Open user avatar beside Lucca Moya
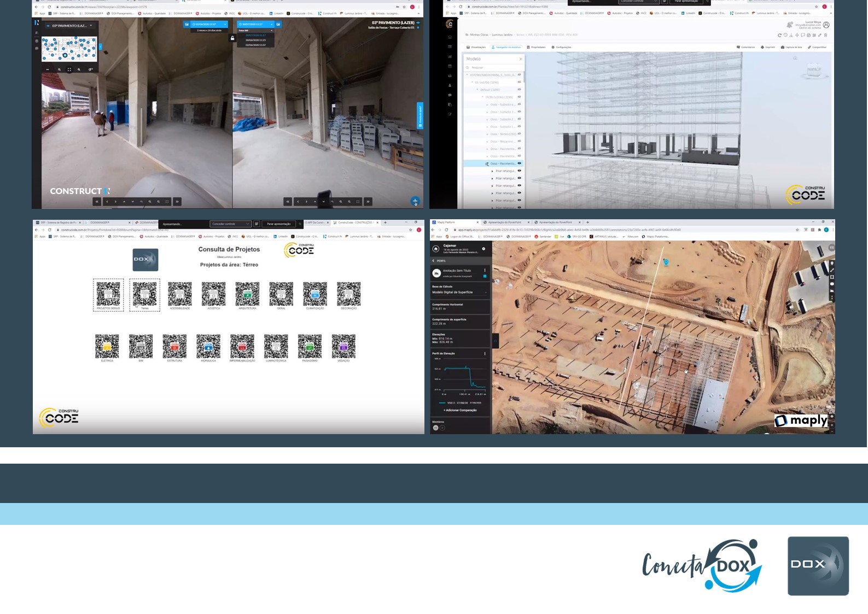The height and width of the screenshot is (614, 868). [826, 25]
